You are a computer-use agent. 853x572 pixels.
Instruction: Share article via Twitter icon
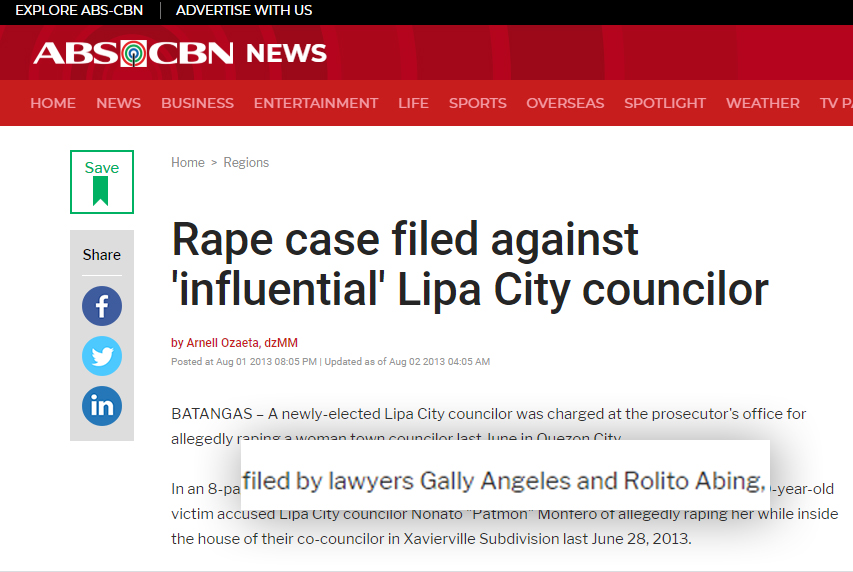click(102, 356)
